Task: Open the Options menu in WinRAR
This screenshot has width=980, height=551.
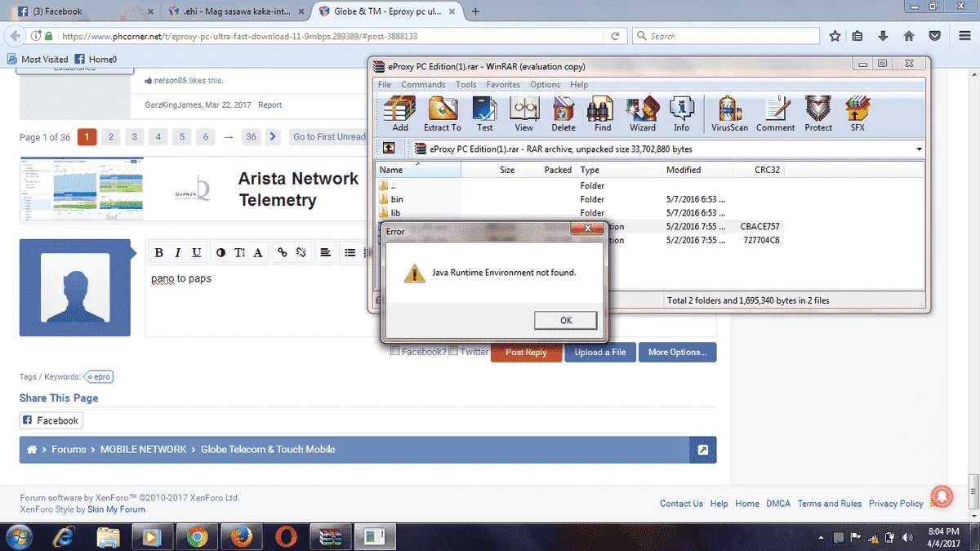Action: 546,84
